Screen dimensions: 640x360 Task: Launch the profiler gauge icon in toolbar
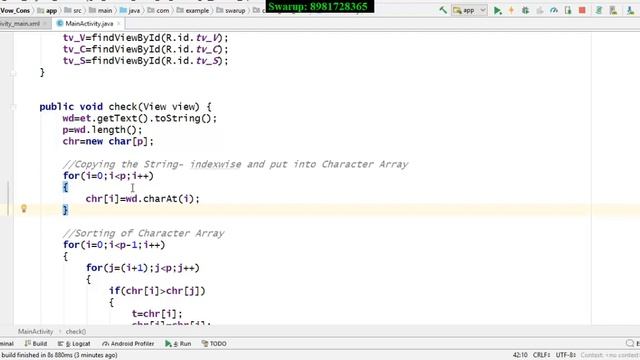click(553, 11)
